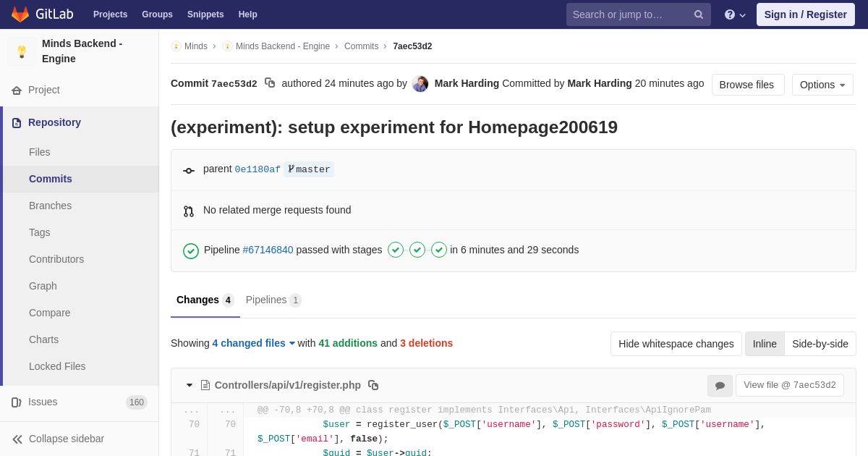Open the Projects menu
Screen dimensions: 868x456
[x=110, y=14]
